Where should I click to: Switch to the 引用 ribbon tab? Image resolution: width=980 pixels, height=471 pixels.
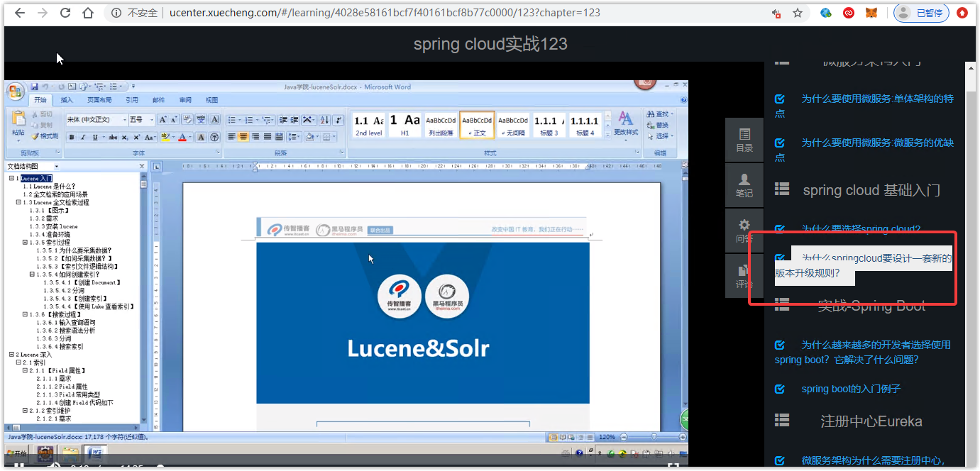coord(132,100)
